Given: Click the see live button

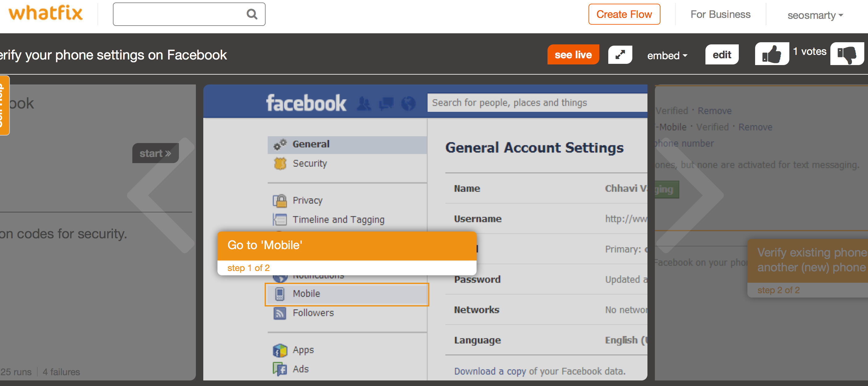Looking at the screenshot, I should click(x=573, y=55).
